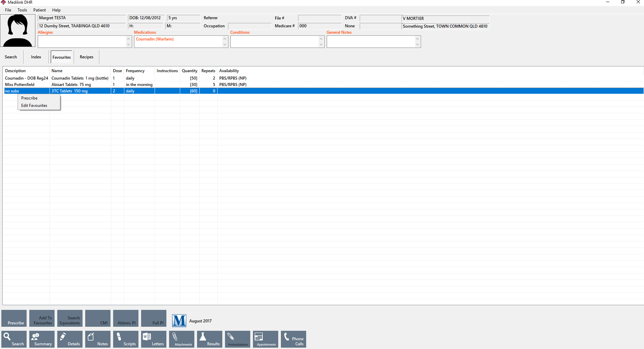The image size is (644, 349).
Task: Click the MIMS M logo
Action: tap(179, 321)
